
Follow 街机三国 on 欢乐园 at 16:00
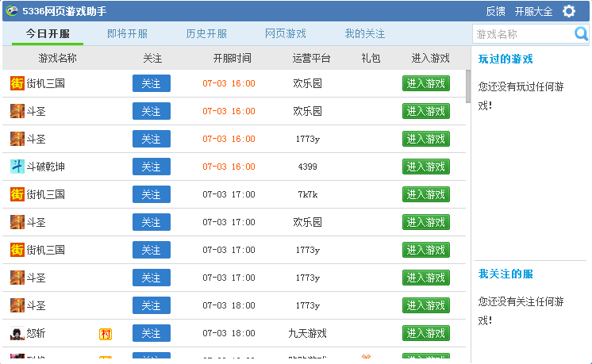click(x=152, y=83)
